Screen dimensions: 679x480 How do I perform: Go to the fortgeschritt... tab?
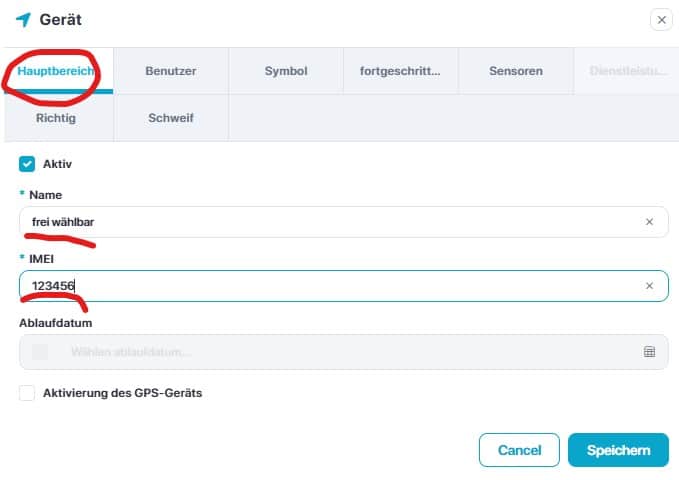[x=401, y=72]
